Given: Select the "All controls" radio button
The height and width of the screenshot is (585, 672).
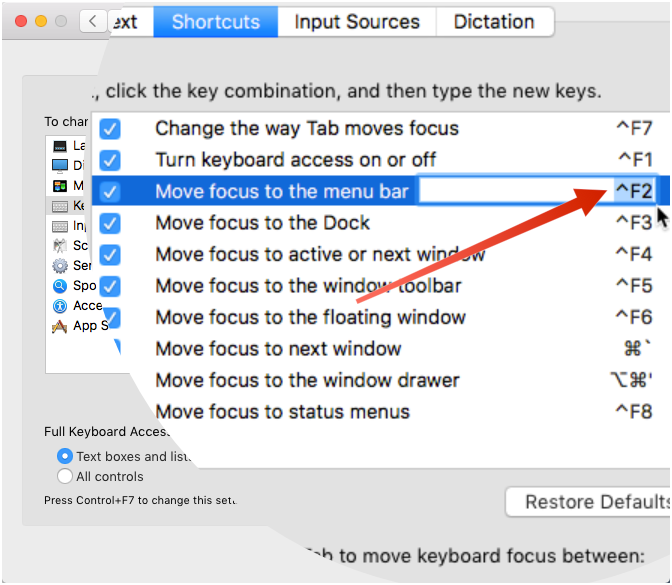Looking at the screenshot, I should [66, 477].
